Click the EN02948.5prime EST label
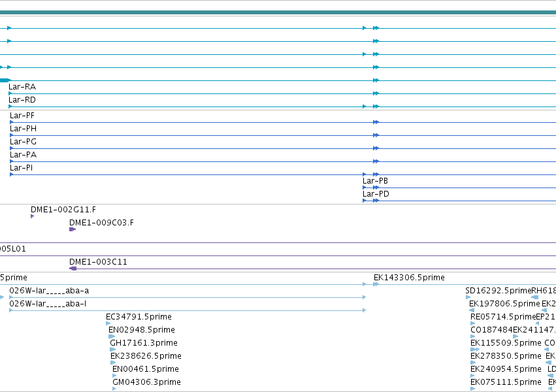Viewport: 556px width, 392px height. click(142, 331)
